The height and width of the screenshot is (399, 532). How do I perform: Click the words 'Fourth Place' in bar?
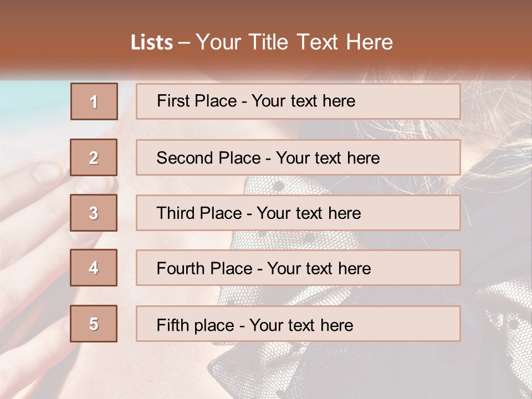[204, 268]
